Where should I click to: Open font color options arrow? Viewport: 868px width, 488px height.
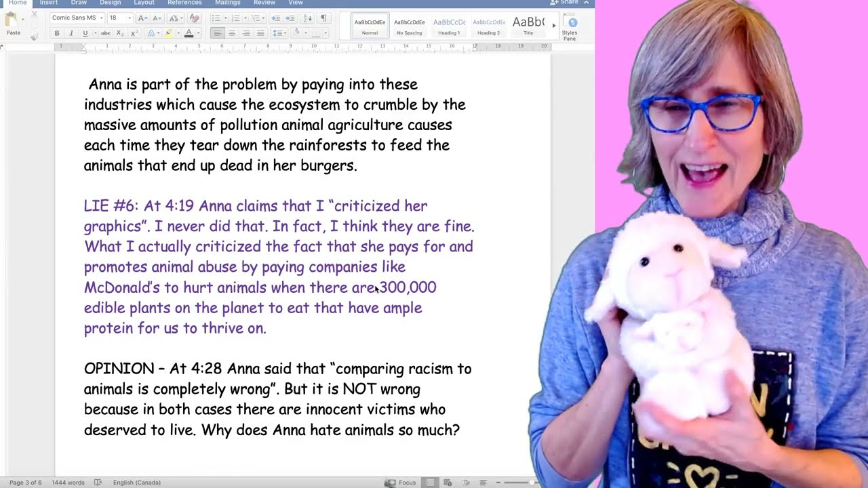(x=197, y=33)
